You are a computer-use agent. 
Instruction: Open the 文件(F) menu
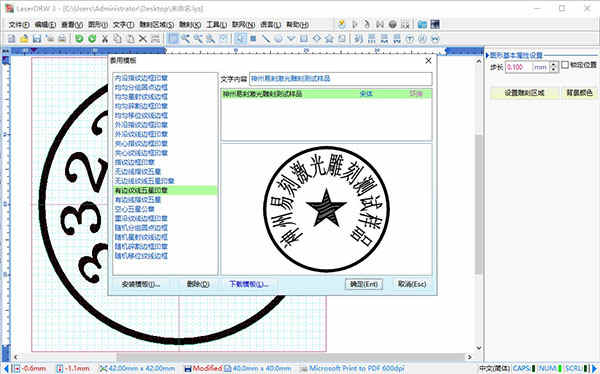(19, 24)
